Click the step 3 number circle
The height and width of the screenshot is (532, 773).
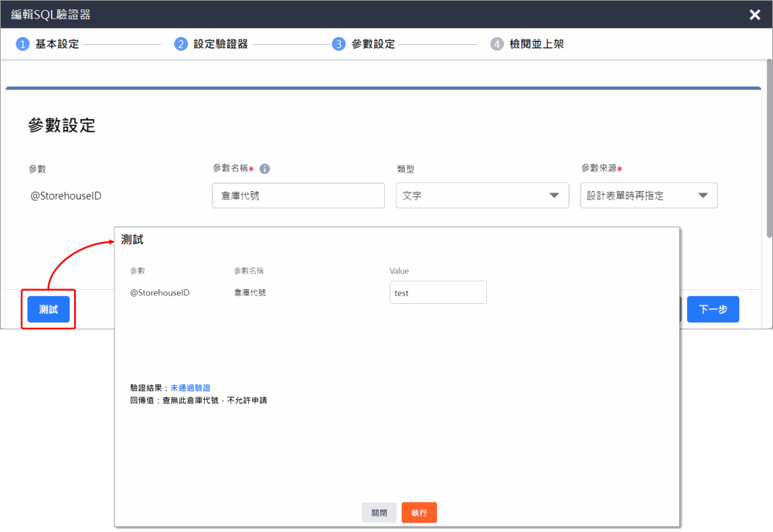coord(339,44)
